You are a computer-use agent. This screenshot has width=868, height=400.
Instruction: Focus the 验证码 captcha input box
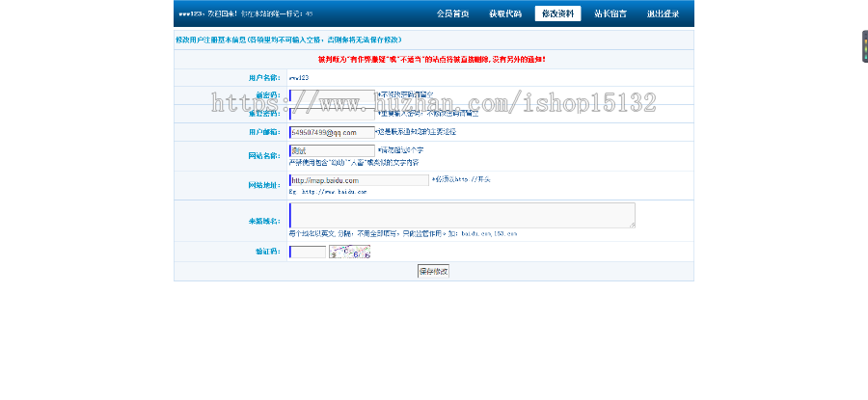308,252
